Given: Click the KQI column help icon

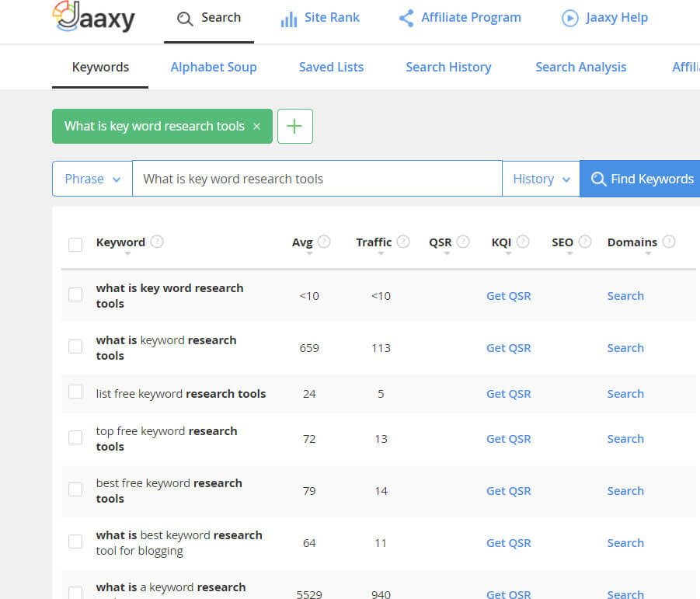Looking at the screenshot, I should [x=523, y=242].
